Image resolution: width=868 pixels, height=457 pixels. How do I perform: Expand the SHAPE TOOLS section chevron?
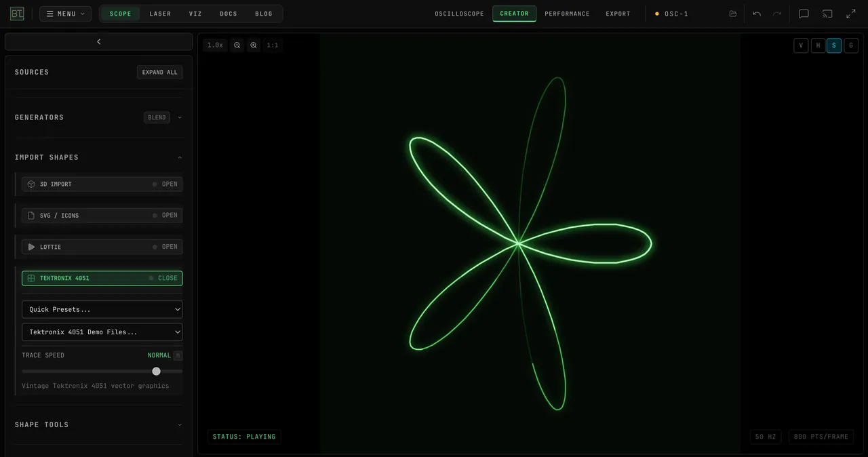coord(180,424)
